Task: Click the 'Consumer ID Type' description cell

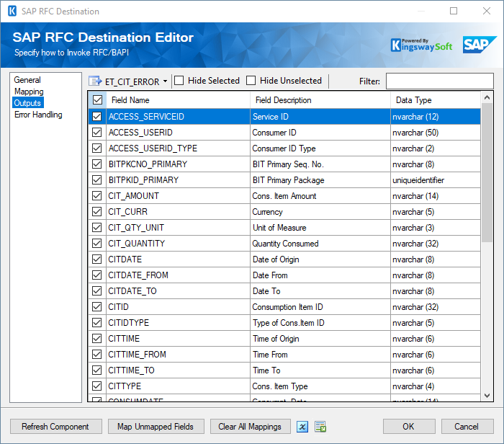Action: [x=320, y=148]
